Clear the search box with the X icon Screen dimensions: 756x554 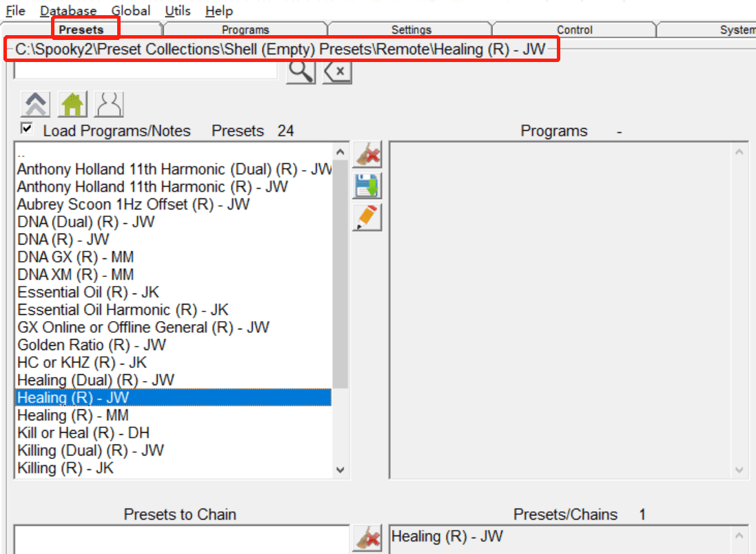[x=337, y=71]
